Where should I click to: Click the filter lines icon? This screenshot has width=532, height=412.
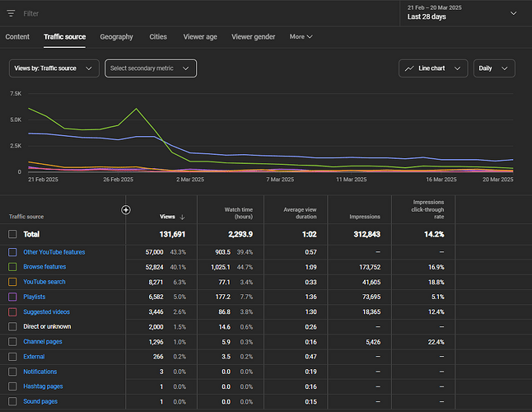12,13
